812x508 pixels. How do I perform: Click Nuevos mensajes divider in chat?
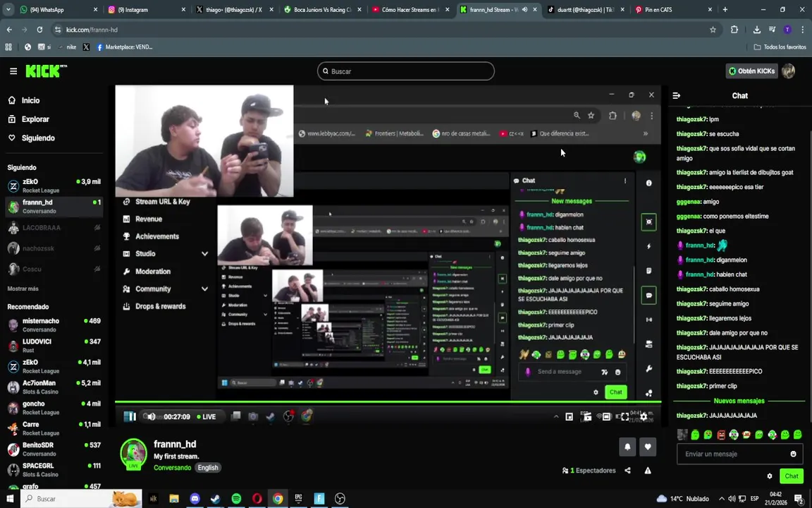(739, 401)
